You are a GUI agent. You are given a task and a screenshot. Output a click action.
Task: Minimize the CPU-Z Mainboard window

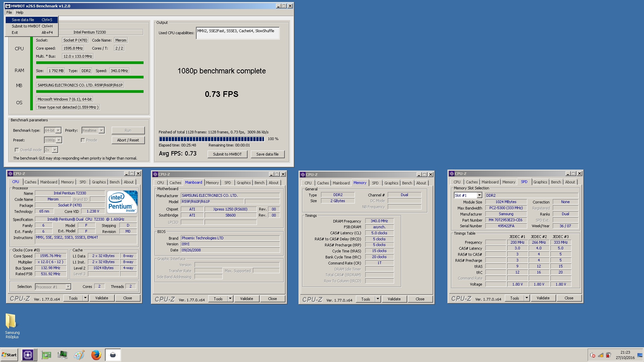[271, 174]
